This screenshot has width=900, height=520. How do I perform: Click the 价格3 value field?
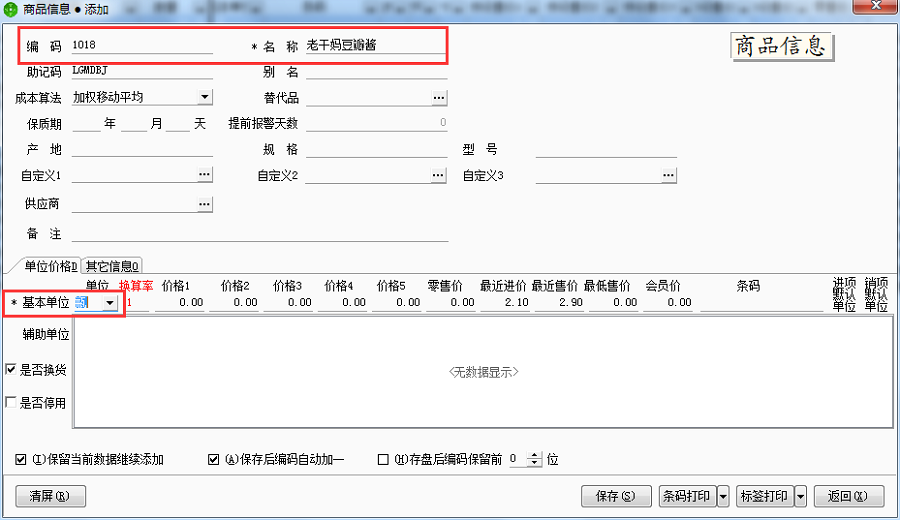288,302
